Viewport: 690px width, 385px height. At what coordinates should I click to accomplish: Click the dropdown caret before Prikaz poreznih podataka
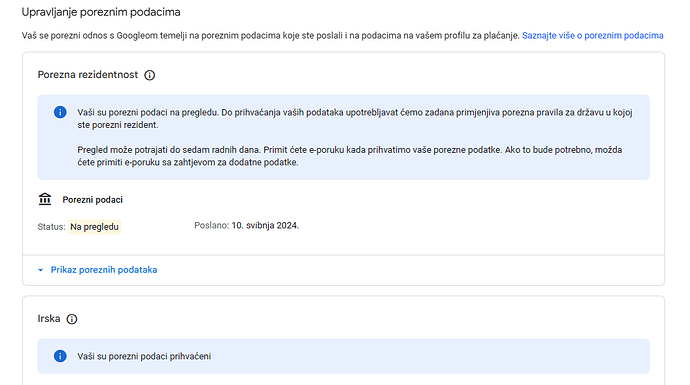[40, 270]
